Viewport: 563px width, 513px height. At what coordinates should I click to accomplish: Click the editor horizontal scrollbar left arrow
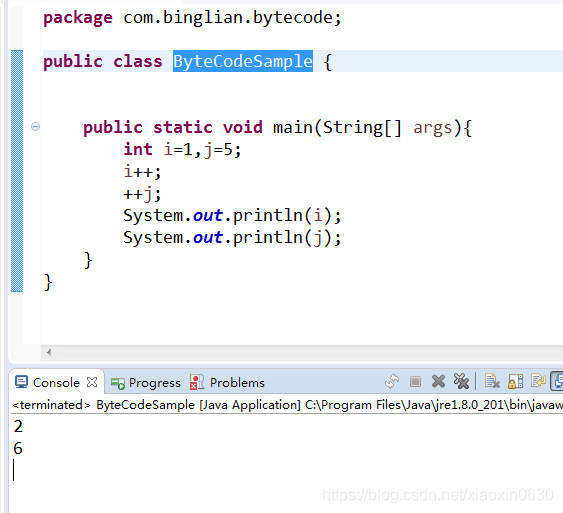tap(49, 353)
